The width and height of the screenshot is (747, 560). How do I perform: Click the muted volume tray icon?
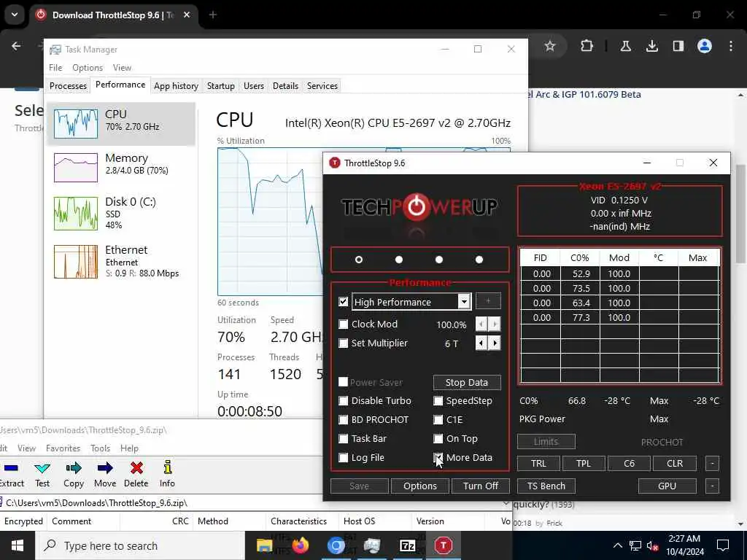[653, 545]
